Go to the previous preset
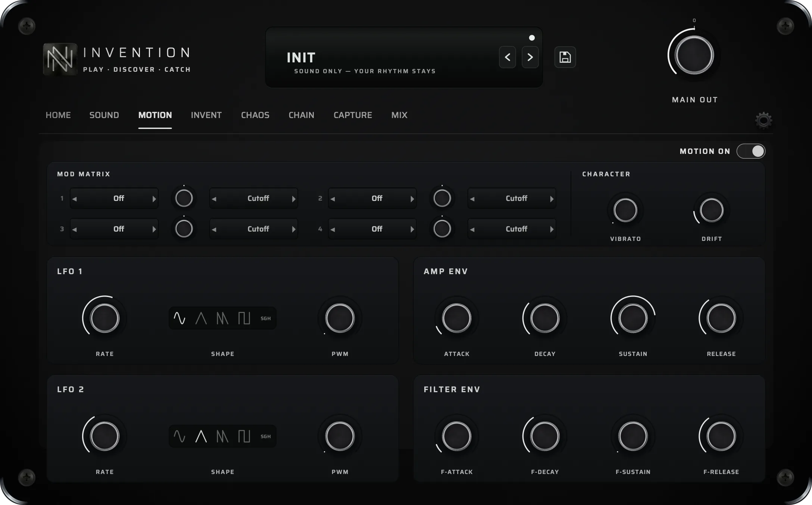 (507, 57)
